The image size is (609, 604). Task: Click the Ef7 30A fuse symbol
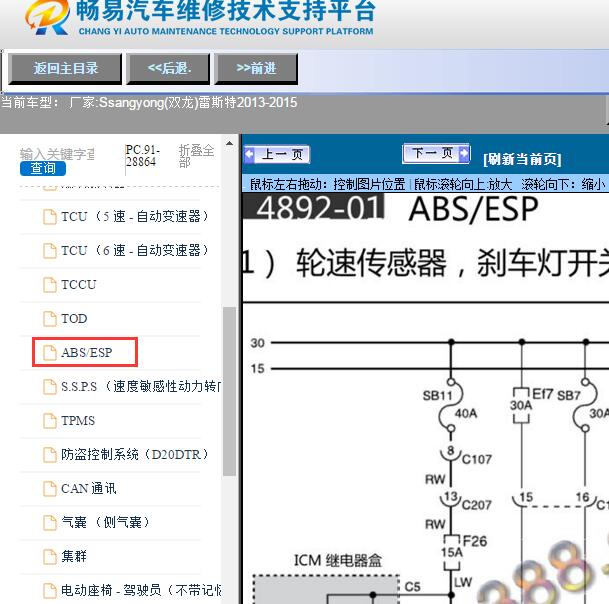(x=522, y=405)
